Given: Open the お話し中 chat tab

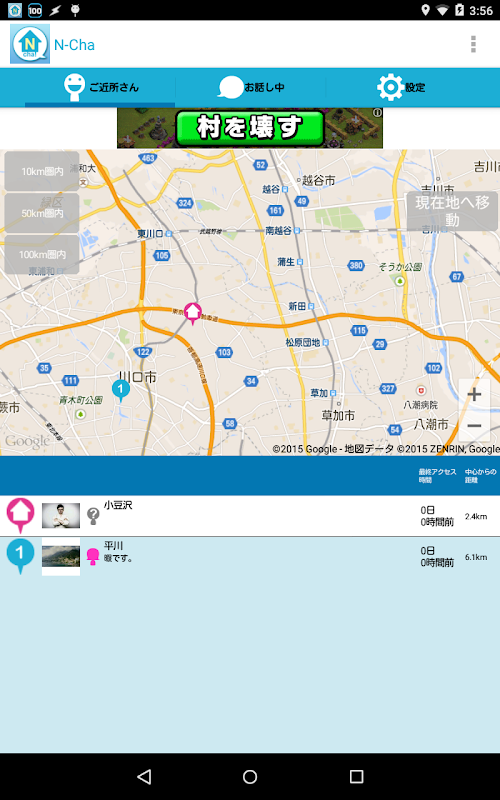Looking at the screenshot, I should pos(251,87).
